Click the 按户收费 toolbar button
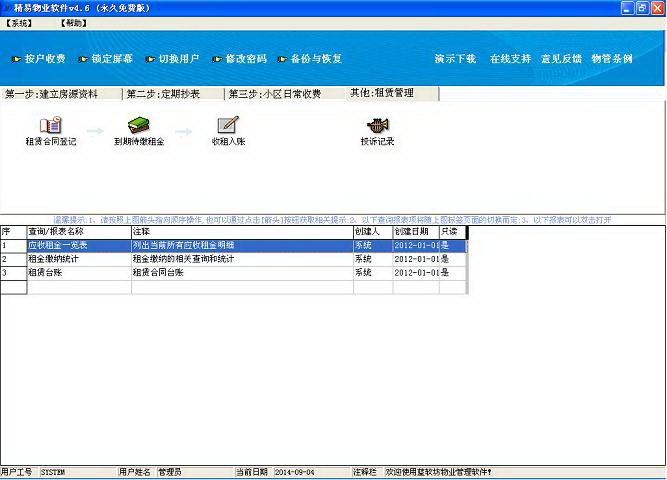This screenshot has height=480, width=667. click(x=39, y=59)
